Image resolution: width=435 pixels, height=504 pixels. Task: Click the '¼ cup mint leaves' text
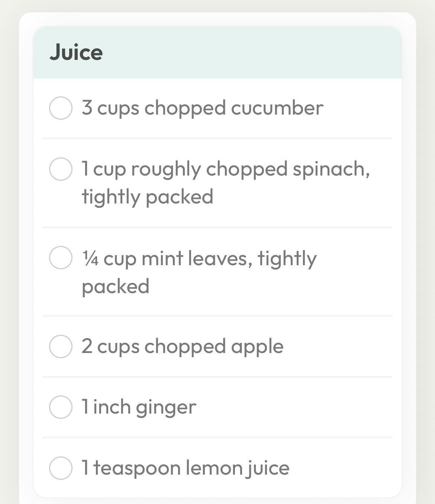[199, 258]
